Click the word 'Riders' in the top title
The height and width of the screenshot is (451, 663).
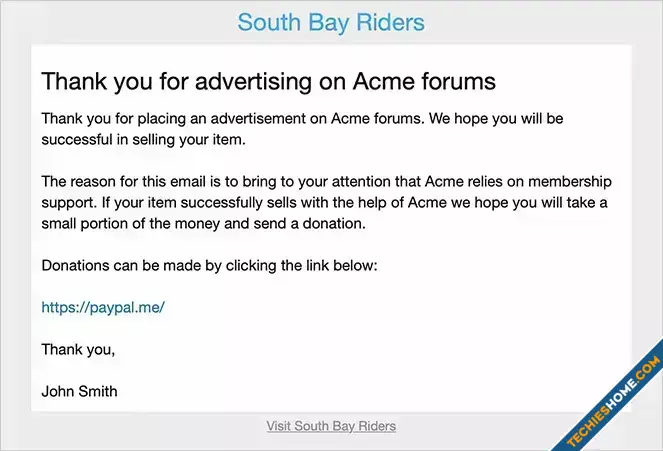point(385,22)
